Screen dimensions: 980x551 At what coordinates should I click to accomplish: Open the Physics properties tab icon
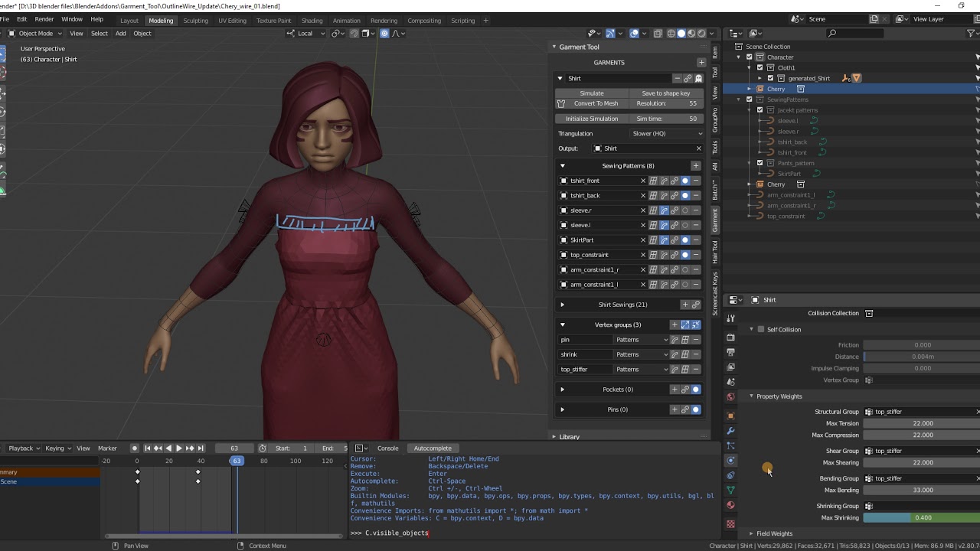click(730, 461)
